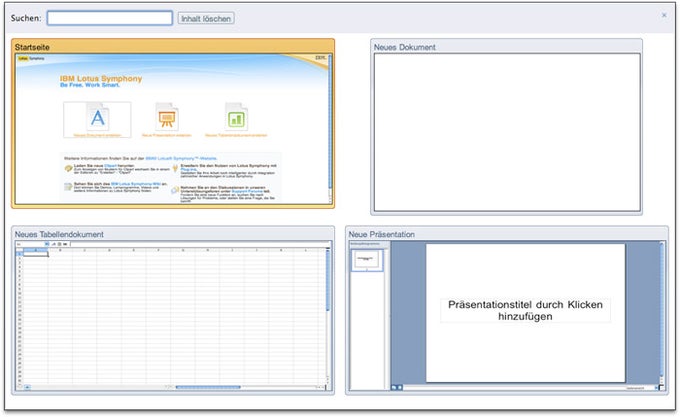The width and height of the screenshot is (680, 417).
Task: Close the thumbnail overview panel
Action: pyautogui.click(x=664, y=15)
